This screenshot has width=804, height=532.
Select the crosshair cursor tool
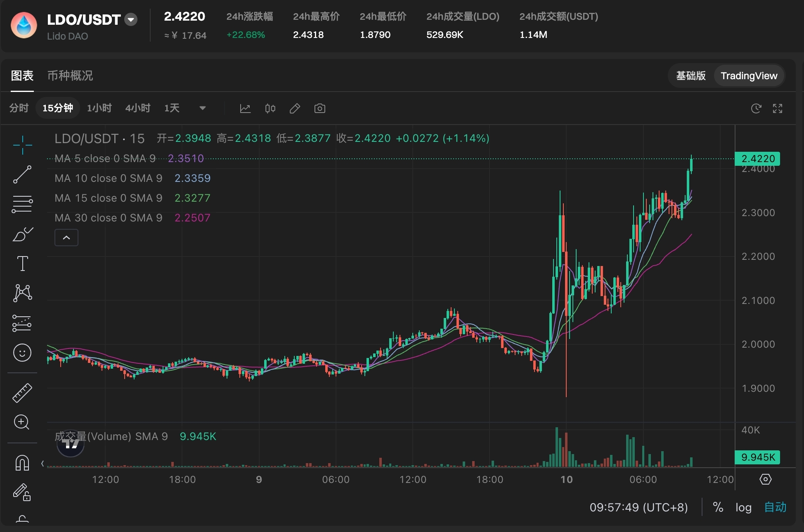22,145
